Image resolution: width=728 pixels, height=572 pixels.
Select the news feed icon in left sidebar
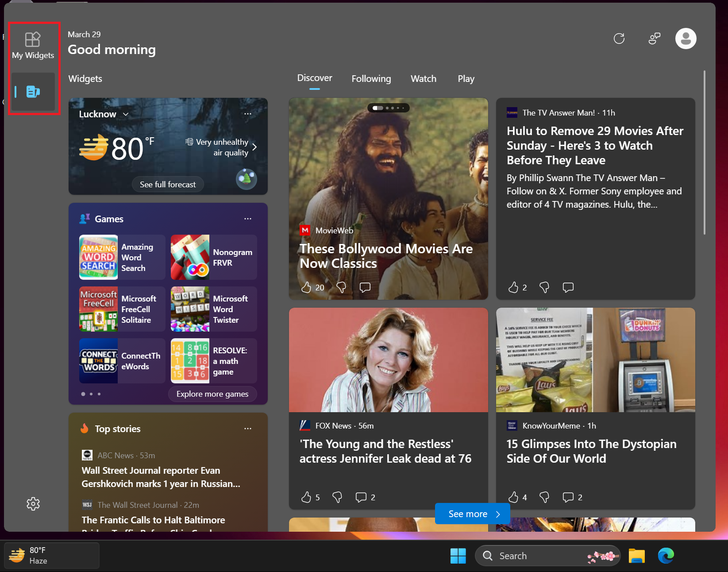pyautogui.click(x=33, y=92)
